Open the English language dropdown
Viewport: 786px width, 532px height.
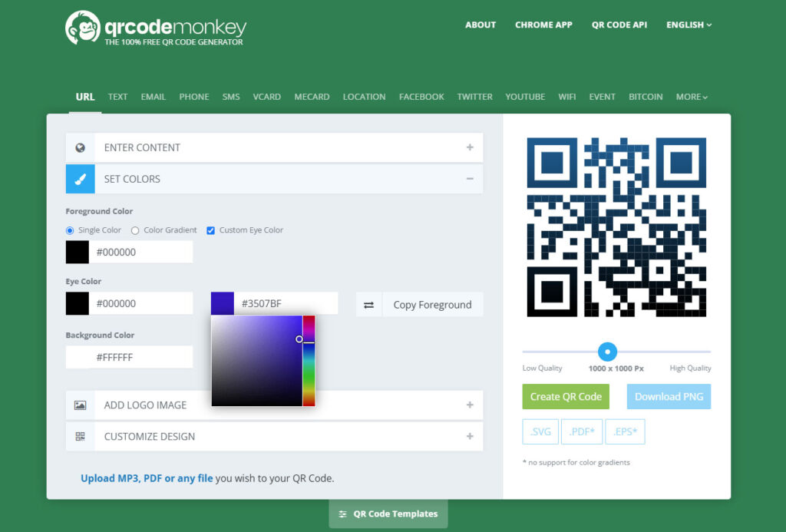point(689,25)
